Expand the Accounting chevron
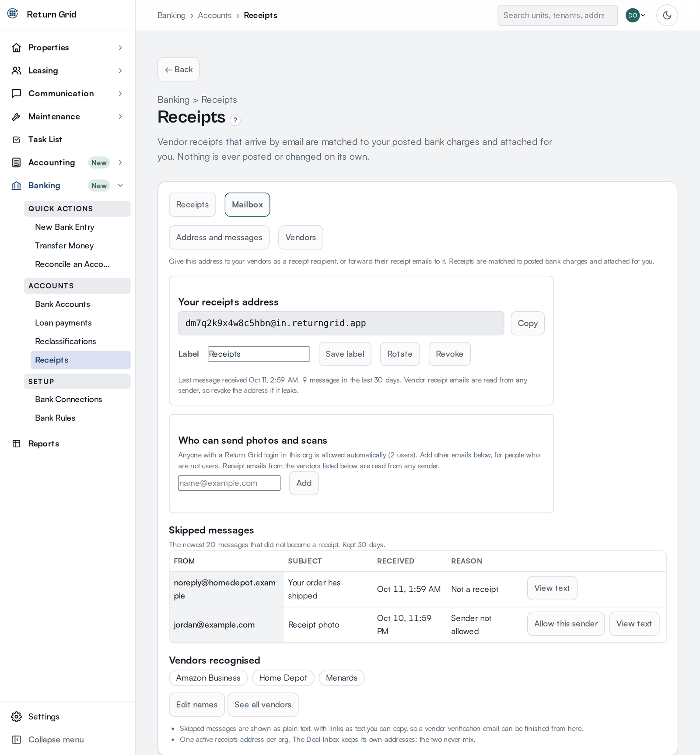Image resolution: width=700 pixels, height=755 pixels. point(120,162)
